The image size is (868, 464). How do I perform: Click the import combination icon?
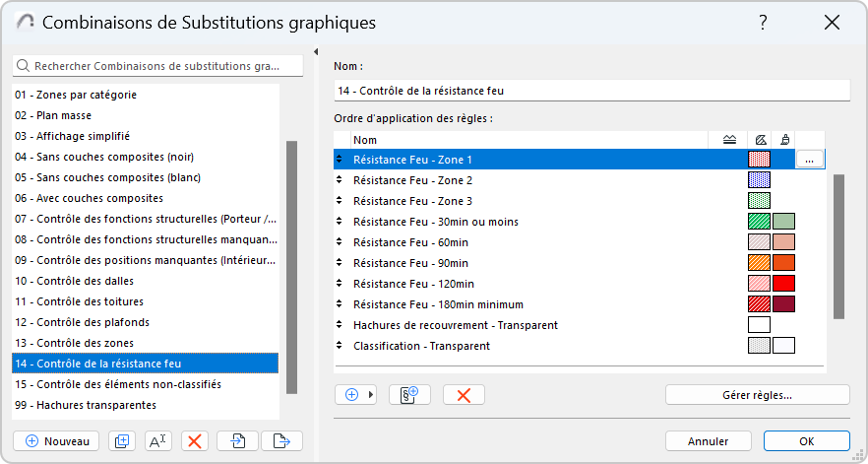(238, 441)
